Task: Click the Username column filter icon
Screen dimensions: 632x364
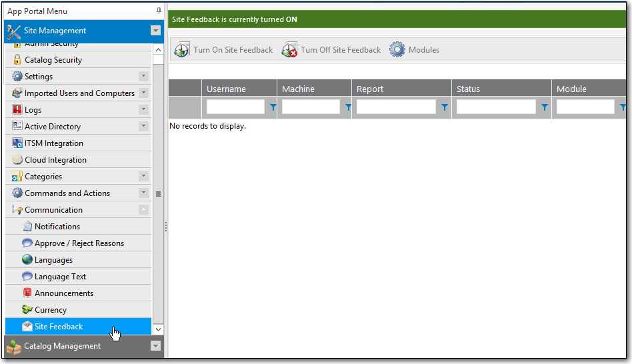Action: coord(273,107)
